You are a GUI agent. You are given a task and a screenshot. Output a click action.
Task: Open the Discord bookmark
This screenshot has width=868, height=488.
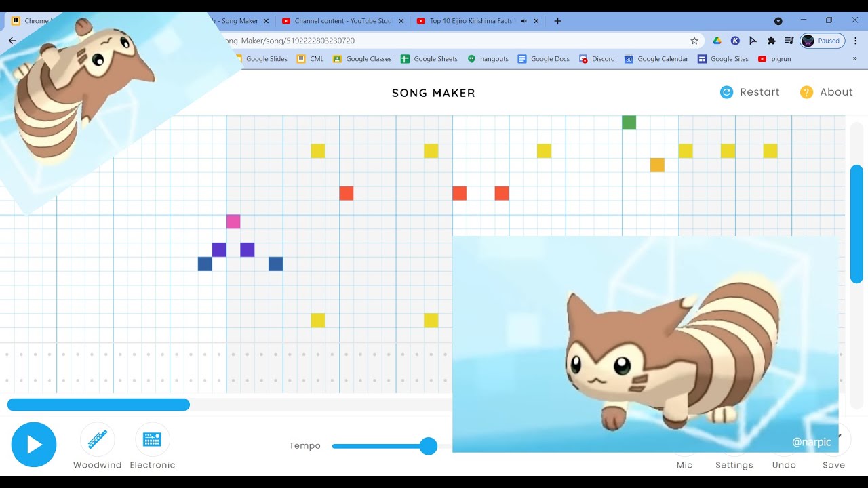point(597,59)
